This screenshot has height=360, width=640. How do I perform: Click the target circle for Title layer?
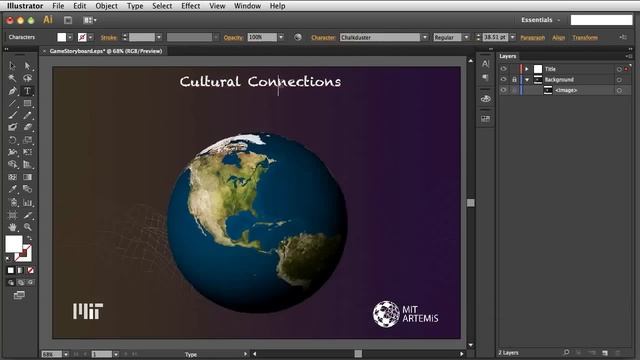point(619,69)
